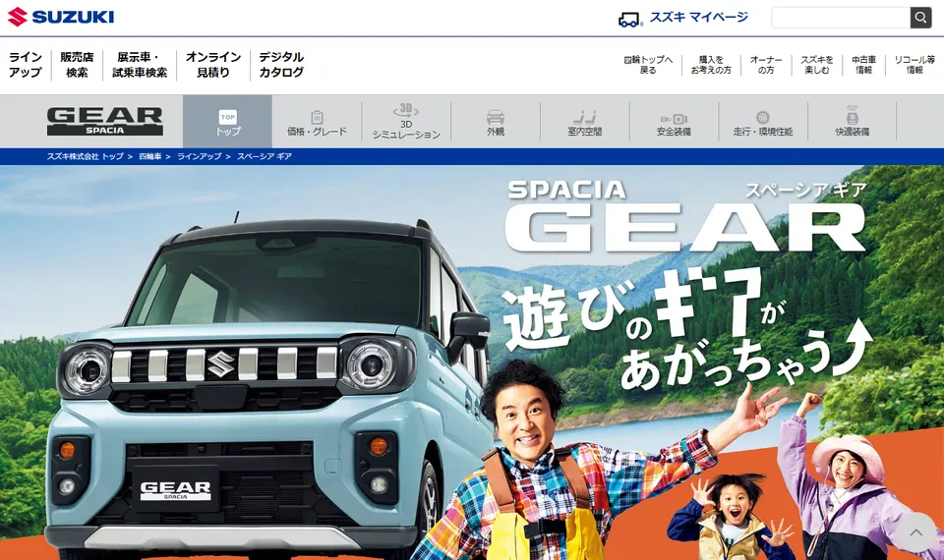944x560 pixels.
Task: Open リコール等情報 link
Action: point(914,65)
